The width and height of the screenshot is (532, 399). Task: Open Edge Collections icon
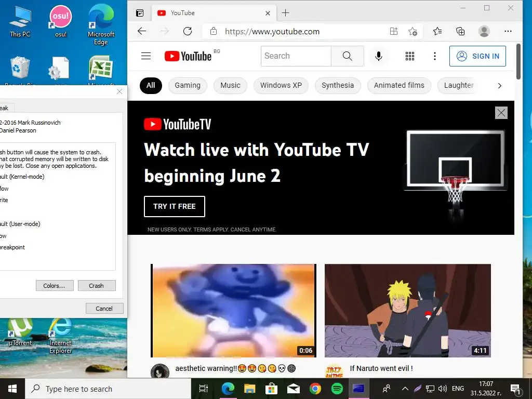coord(460,31)
